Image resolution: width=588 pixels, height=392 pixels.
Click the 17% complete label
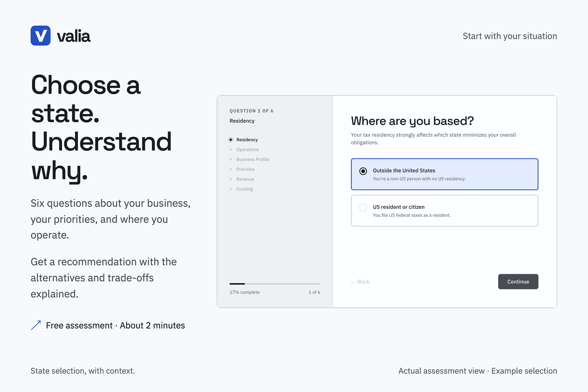[244, 292]
